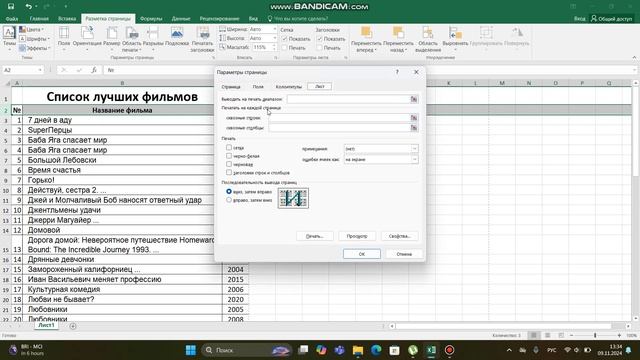Enable заголовки строк и столбцов checkbox
640x360 pixels.
coord(229,172)
